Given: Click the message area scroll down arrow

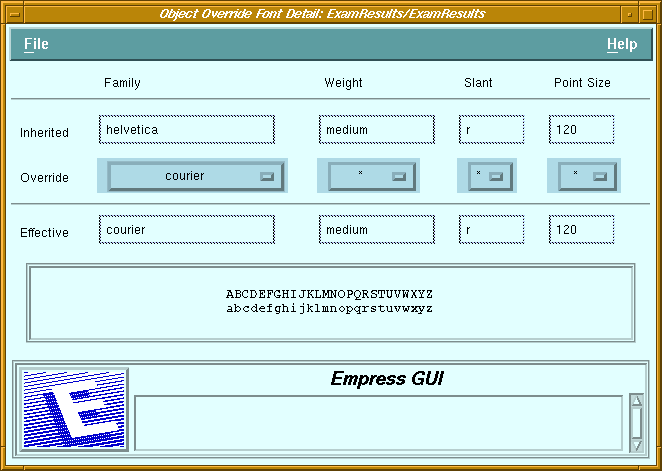Looking at the screenshot, I should 637,445.
